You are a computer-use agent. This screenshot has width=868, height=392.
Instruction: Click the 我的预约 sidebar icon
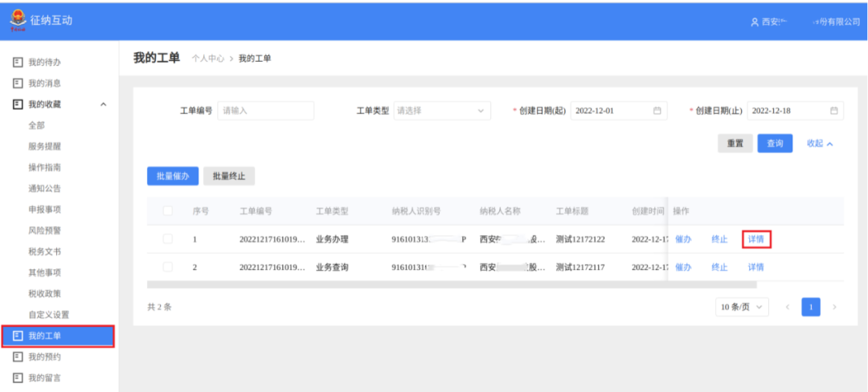click(x=18, y=357)
